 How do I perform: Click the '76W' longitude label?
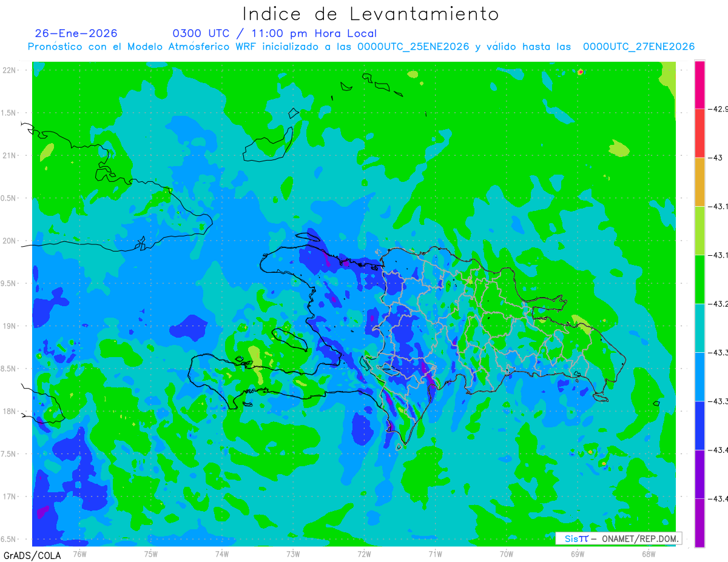79,554
